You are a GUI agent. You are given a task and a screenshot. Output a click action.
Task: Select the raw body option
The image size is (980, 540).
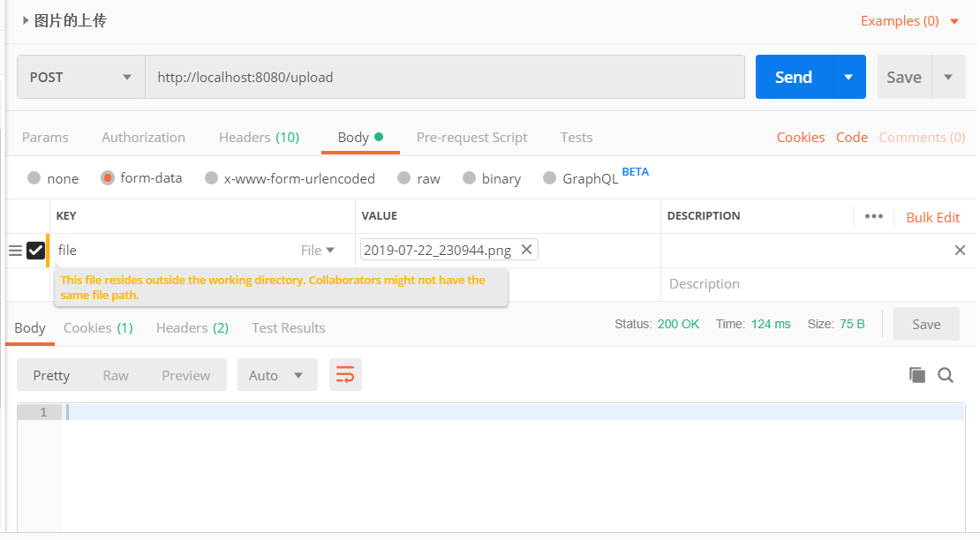pos(403,178)
